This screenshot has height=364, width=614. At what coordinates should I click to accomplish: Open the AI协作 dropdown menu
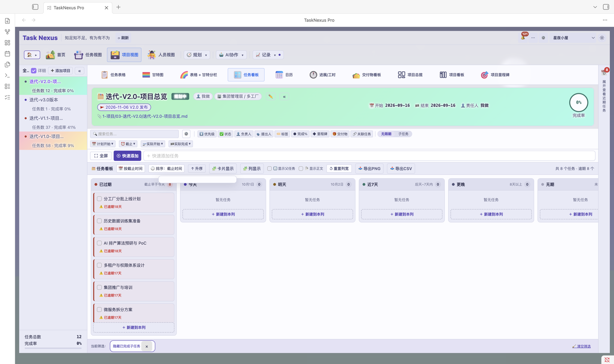pyautogui.click(x=232, y=55)
